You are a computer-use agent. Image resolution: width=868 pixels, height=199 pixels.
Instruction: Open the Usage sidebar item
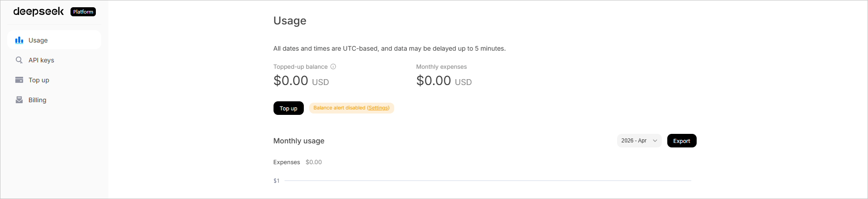38,40
